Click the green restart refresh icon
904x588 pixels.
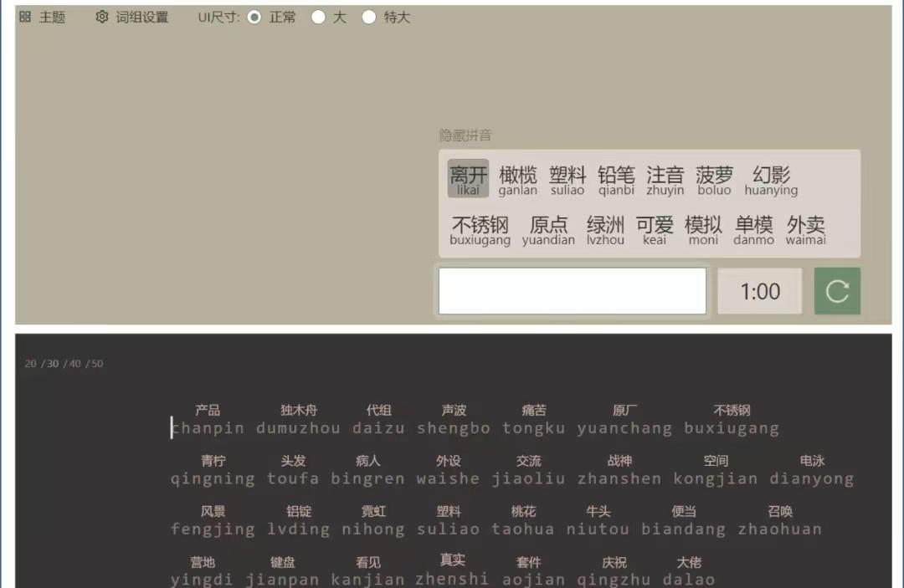click(837, 291)
